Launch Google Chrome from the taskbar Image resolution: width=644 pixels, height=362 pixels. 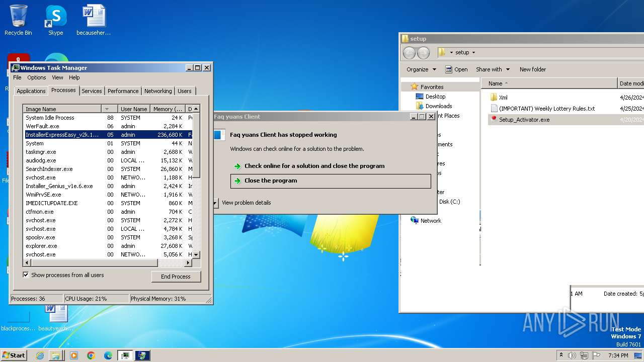pos(91,355)
